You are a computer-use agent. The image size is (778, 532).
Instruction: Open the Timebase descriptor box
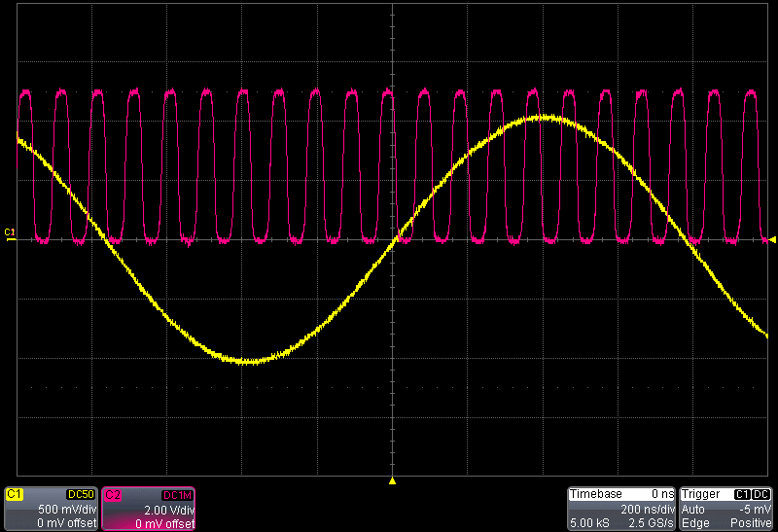point(621,509)
